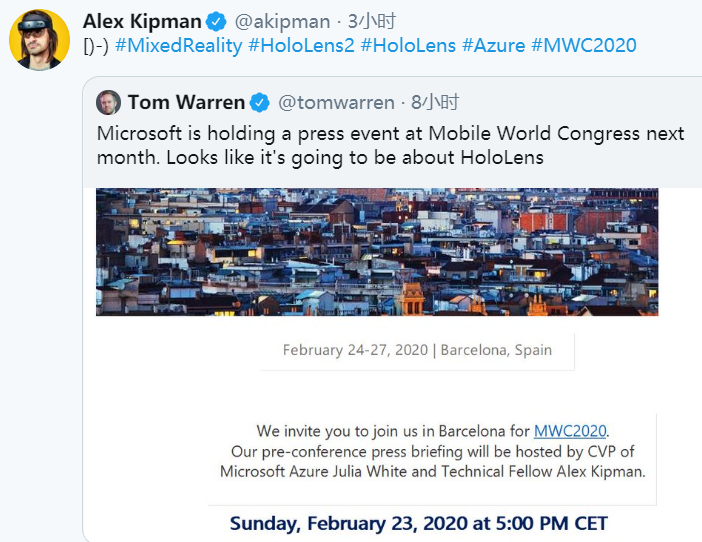Screen dimensions: 702x542
Task: Open the #MixedReality hashtag
Action: [178, 46]
